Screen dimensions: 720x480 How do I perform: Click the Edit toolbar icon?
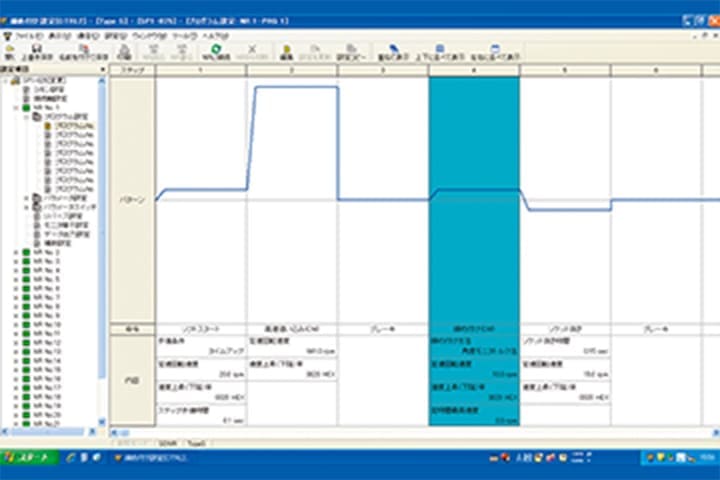(x=285, y=49)
